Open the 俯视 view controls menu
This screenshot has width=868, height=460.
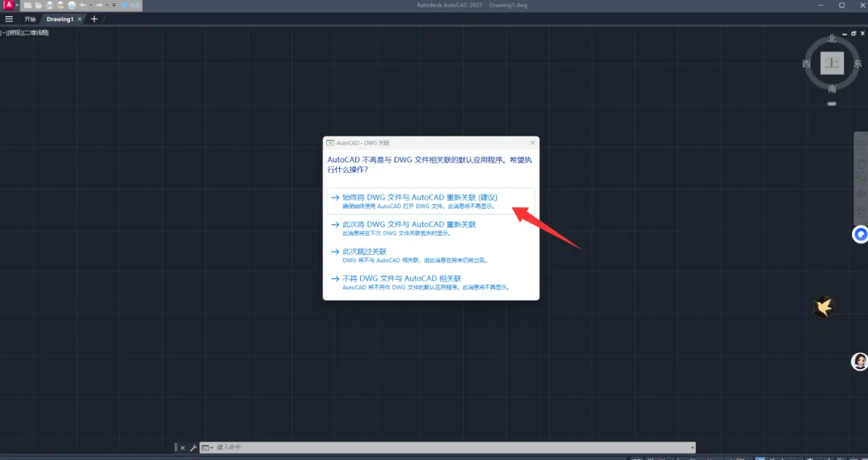coord(15,33)
